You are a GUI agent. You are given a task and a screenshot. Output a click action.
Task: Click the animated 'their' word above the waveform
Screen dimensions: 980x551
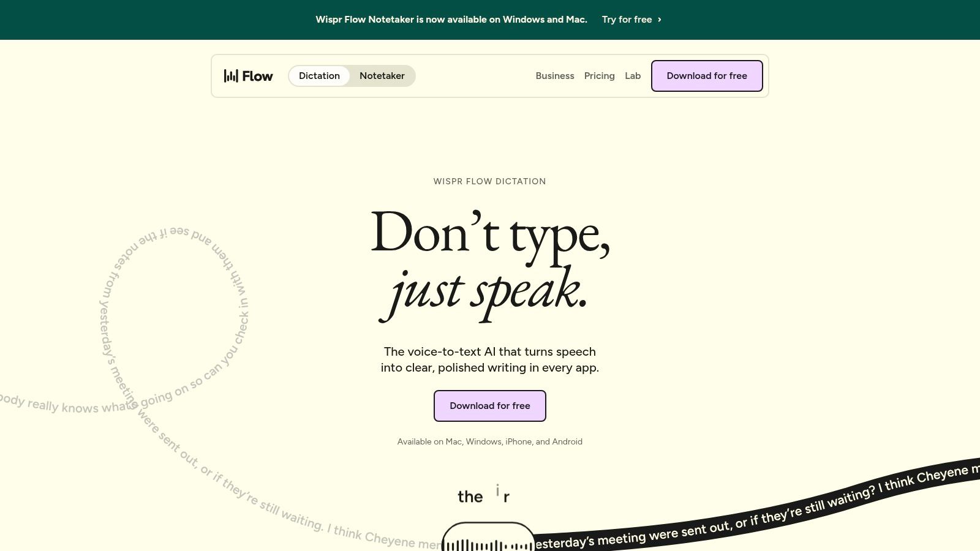(484, 495)
